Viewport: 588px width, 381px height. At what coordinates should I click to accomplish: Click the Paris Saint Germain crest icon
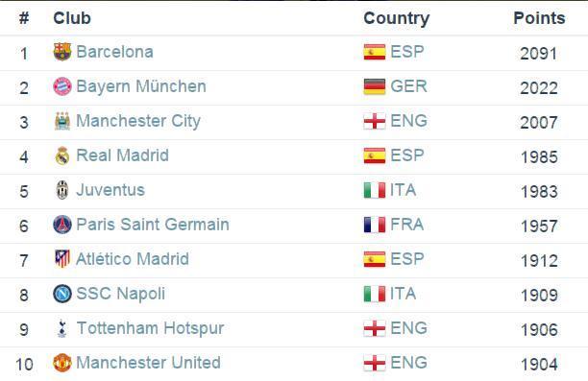[x=62, y=225]
